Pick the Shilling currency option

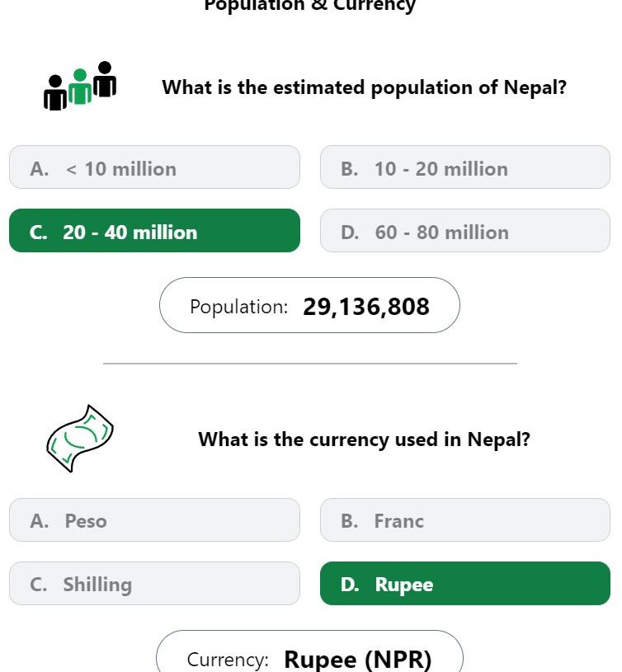(x=154, y=583)
